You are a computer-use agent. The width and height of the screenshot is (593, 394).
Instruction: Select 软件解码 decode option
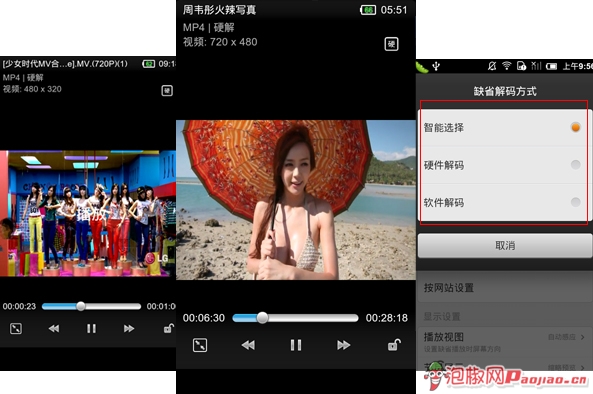[505, 202]
